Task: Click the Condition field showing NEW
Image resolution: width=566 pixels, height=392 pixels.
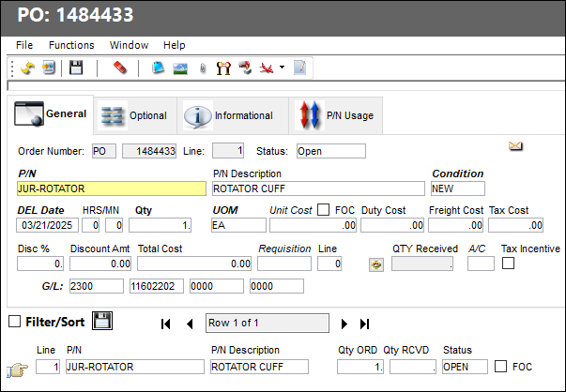Action: tap(458, 188)
